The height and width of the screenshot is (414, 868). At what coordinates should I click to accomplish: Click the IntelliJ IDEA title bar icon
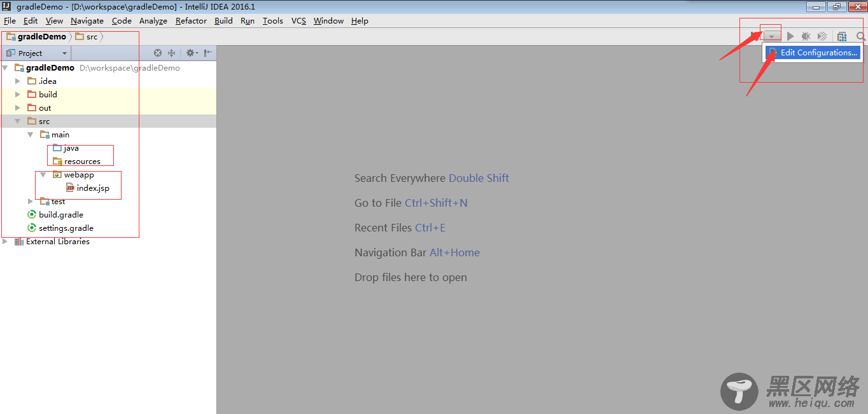click(7, 6)
